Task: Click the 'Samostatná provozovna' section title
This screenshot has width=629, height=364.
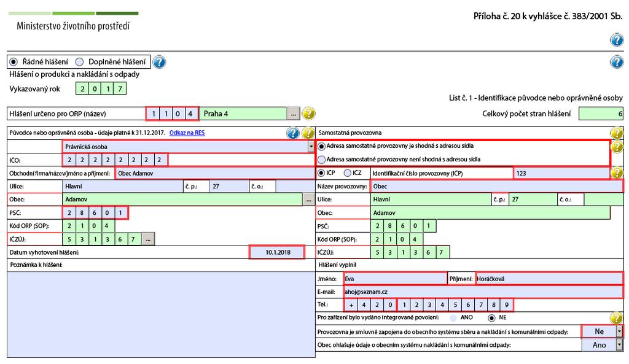Action: click(350, 133)
